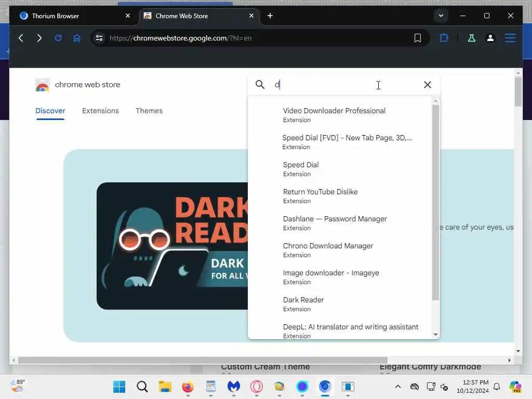This screenshot has height=399, width=532.
Task: Choose the plain Speed Dial suggestion
Action: [x=340, y=169]
